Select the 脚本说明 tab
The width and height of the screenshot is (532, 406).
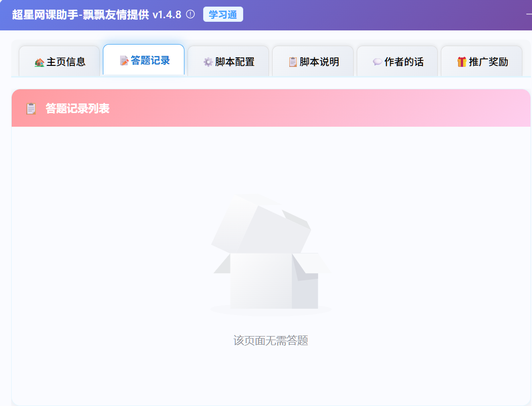[313, 61]
